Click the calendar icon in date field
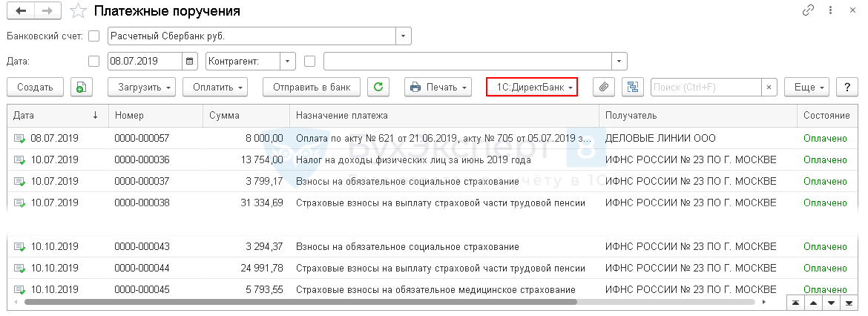The width and height of the screenshot is (868, 316). tap(190, 61)
